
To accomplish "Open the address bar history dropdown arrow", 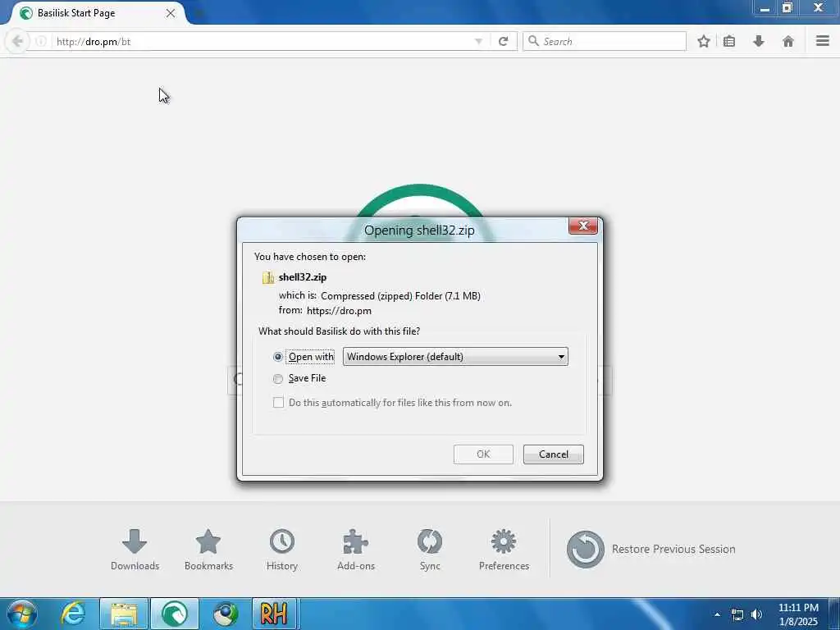I will coord(478,41).
